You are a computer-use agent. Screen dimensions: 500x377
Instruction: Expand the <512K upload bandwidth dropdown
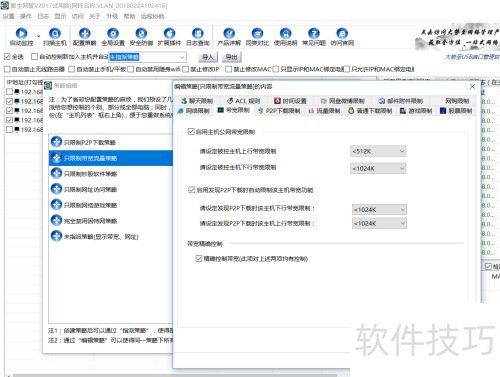pos(378,151)
